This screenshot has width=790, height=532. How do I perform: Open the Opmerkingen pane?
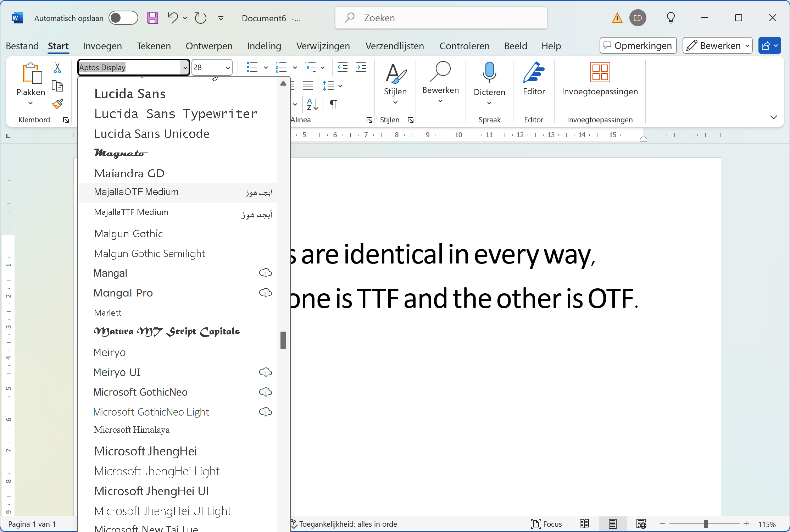pos(638,46)
